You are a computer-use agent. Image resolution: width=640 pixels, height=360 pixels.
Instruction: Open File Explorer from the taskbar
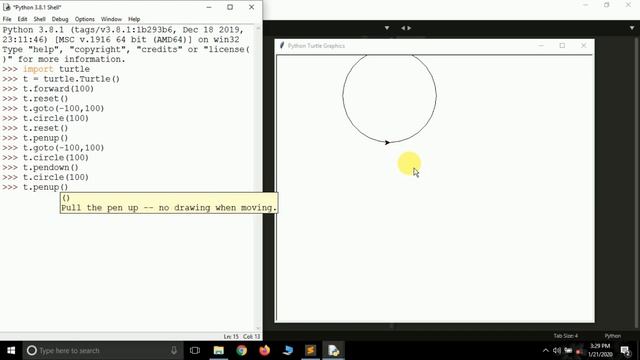[x=218, y=350]
